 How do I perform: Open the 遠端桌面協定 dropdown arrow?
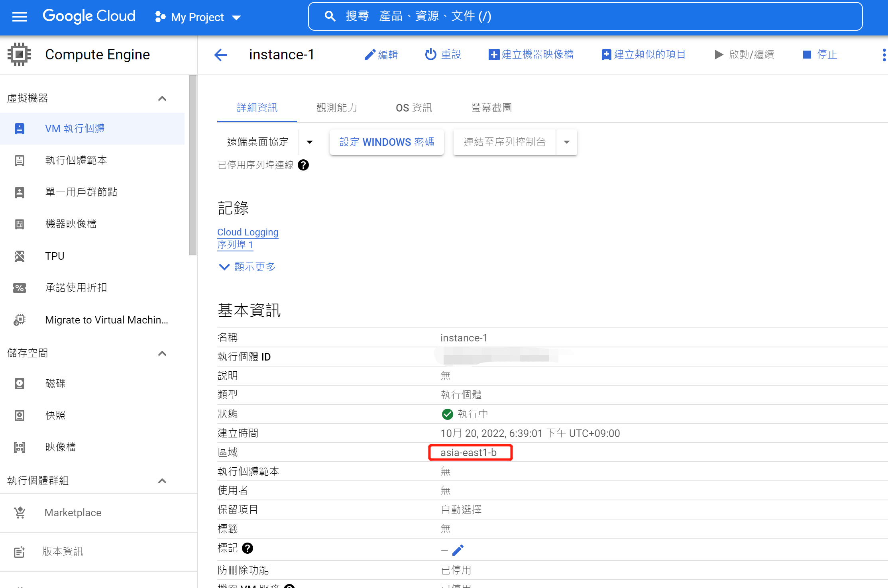tap(310, 142)
